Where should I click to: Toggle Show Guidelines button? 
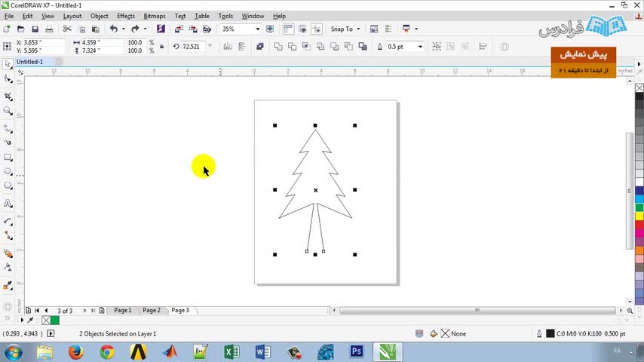click(317, 29)
